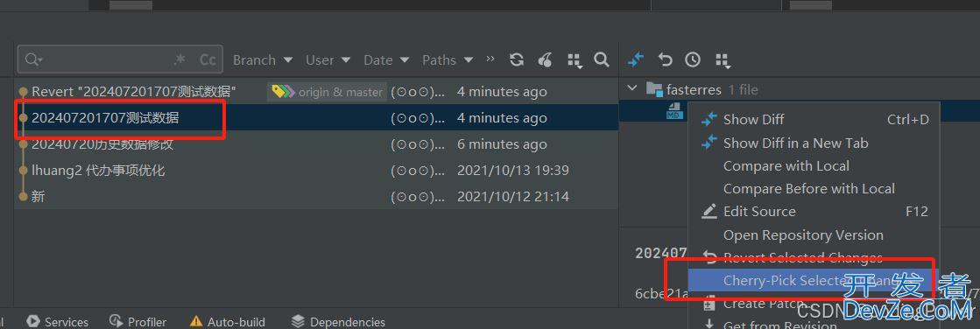Click the Show Diff arrows icon in right panel
Screen dimensions: 980x329
click(x=636, y=59)
